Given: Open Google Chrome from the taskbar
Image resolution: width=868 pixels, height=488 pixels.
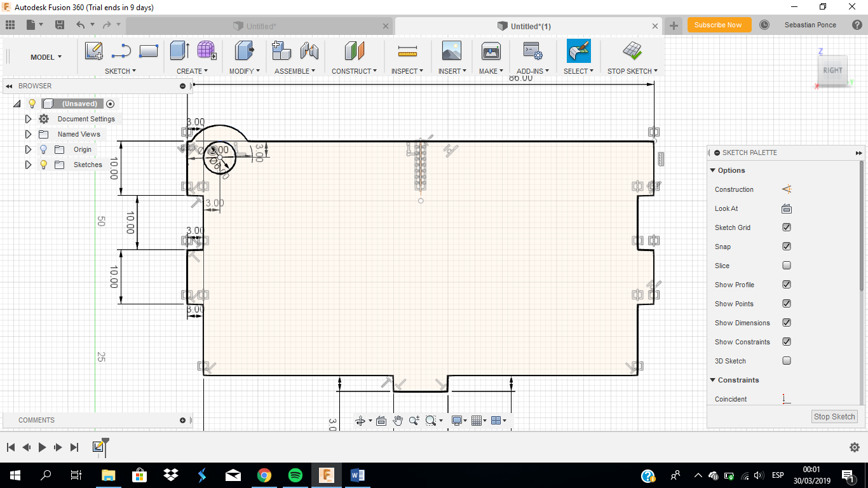Looking at the screenshot, I should coord(264,475).
